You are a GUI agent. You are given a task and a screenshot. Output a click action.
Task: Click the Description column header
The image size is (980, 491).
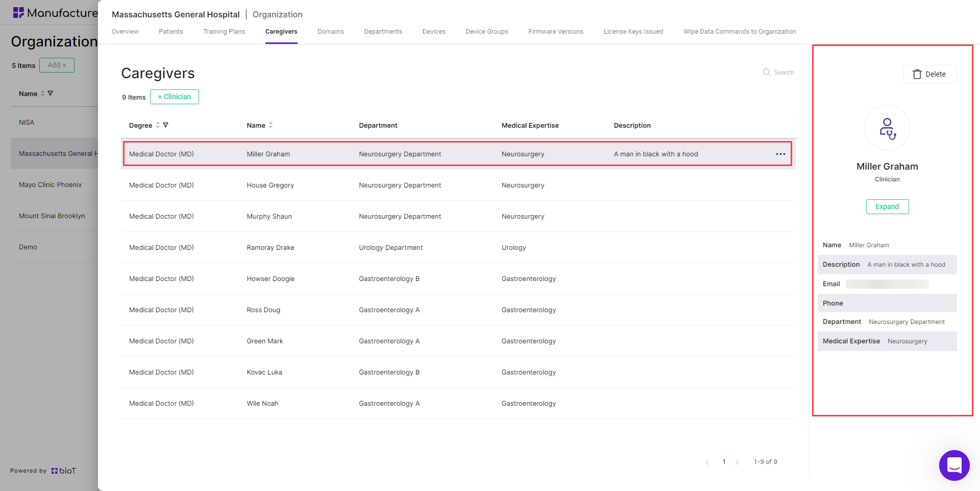point(632,126)
